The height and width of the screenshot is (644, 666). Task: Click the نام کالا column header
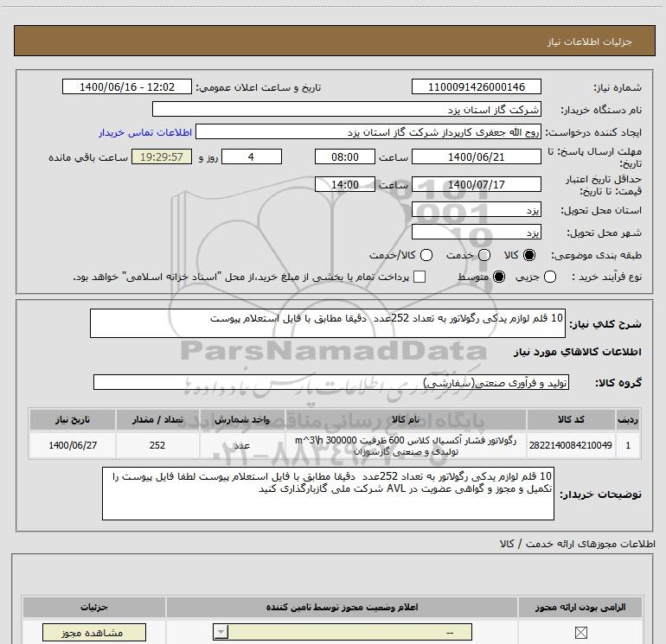point(406,419)
